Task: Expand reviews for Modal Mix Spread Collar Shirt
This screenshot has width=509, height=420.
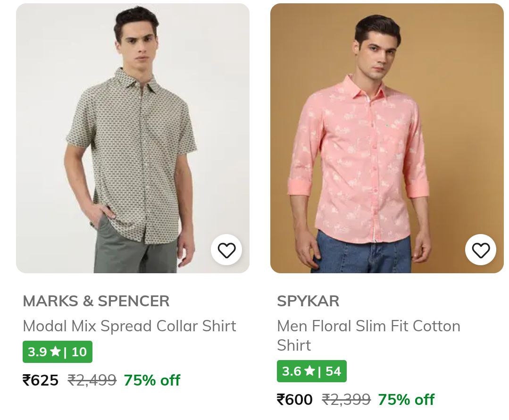Action: tap(58, 351)
